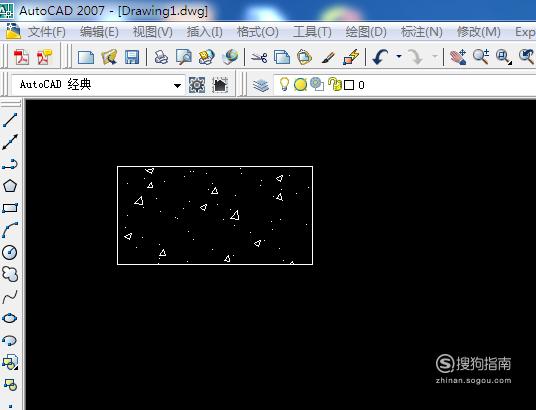Create a new drawing file

(85, 57)
